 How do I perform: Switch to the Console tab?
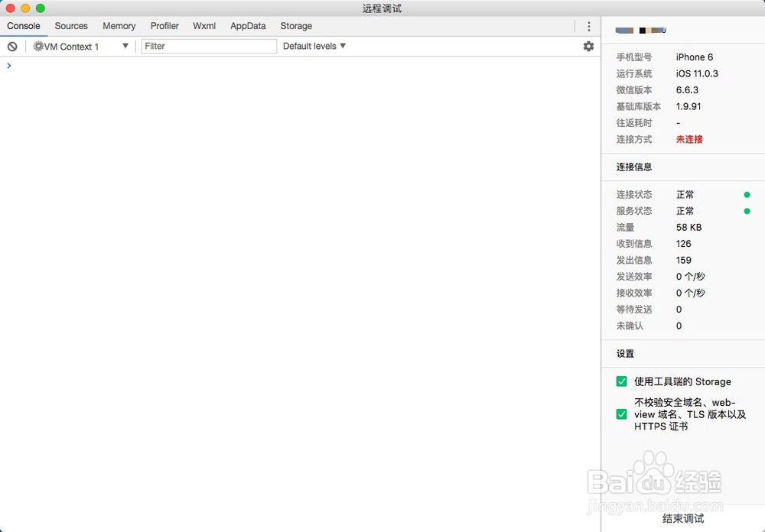[24, 26]
